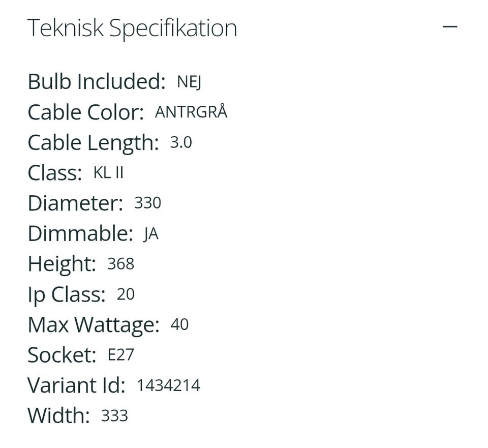Click the 40 max wattage value
This screenshot has height=448, width=488.
[179, 324]
